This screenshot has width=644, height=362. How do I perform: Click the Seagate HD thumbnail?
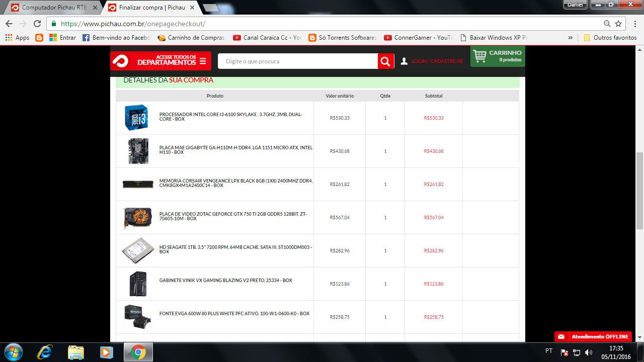click(x=137, y=251)
